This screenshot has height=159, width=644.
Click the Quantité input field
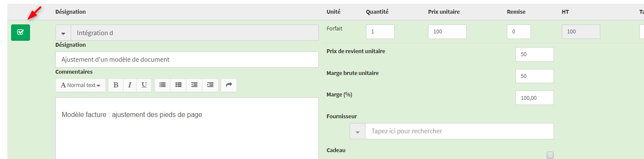coord(380,32)
